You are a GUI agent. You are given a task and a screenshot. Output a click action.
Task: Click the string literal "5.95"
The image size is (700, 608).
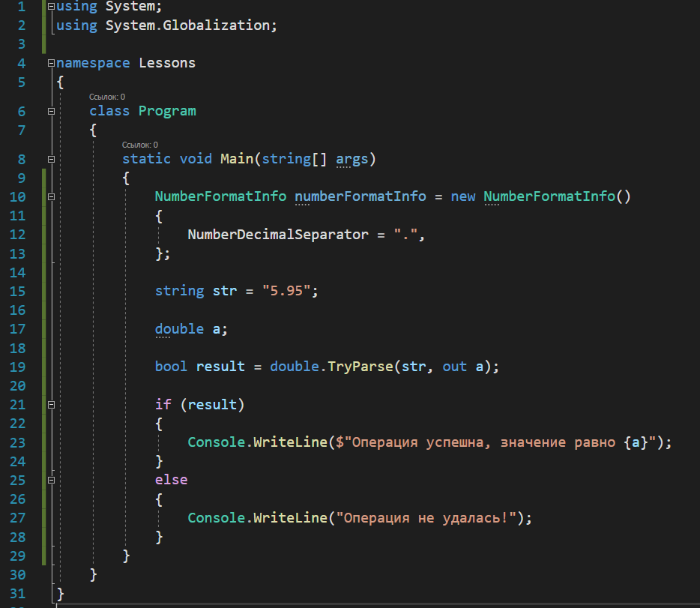coord(286,291)
